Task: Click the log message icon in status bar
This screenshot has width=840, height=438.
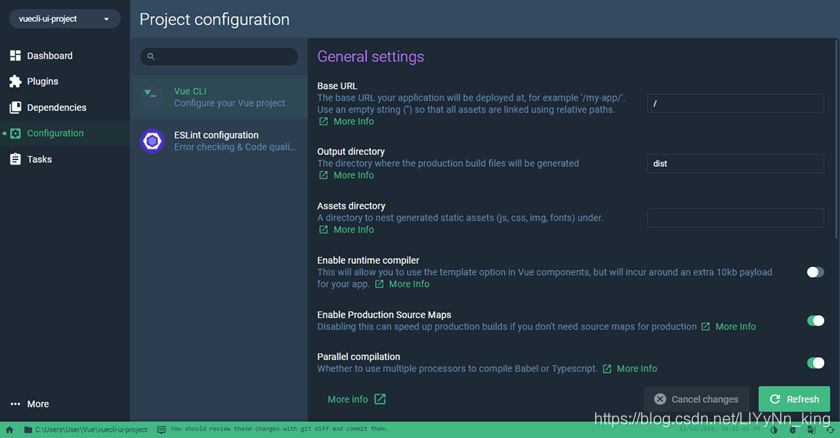Action: pyautogui.click(x=161, y=429)
